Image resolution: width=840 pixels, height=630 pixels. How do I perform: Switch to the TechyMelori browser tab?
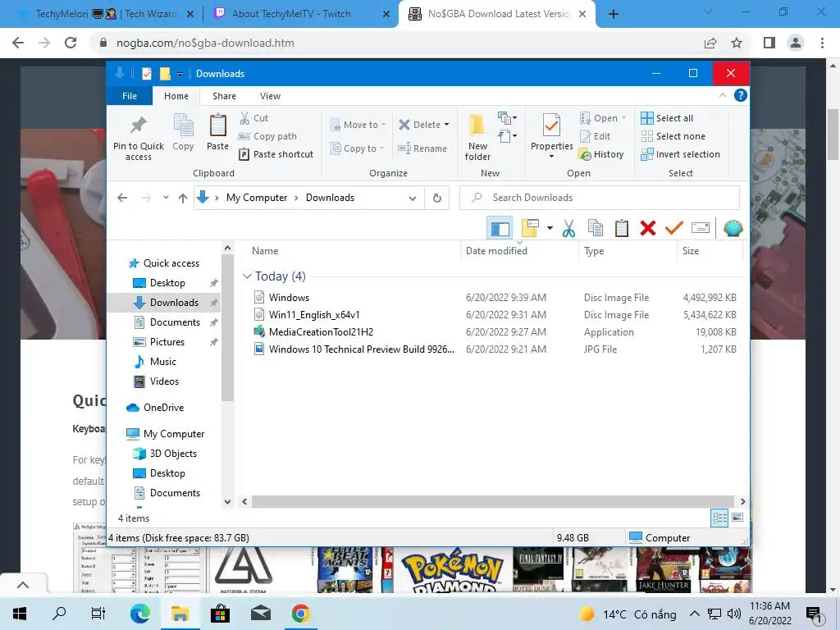point(105,14)
